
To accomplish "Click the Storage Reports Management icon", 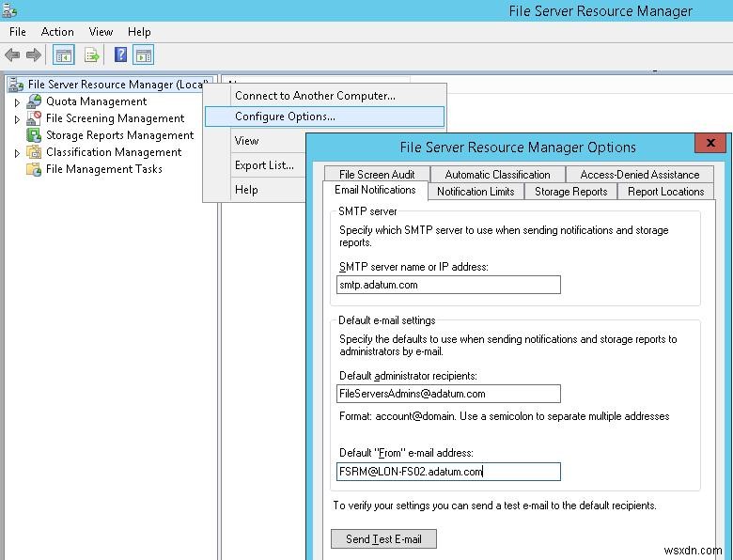I will 34,134.
